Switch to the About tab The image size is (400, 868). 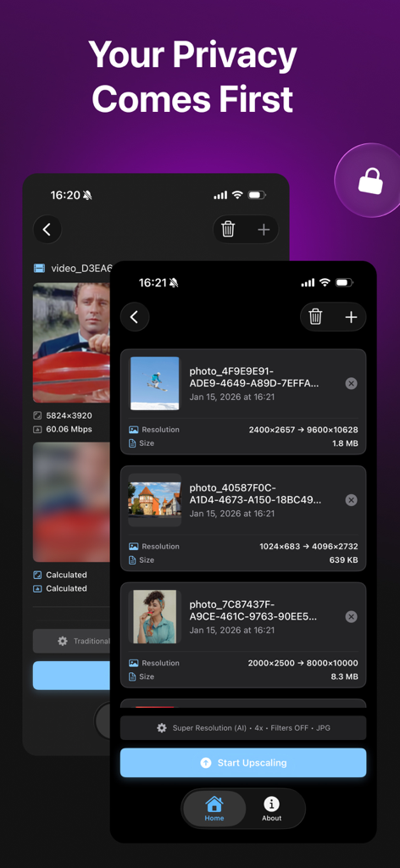tap(272, 809)
